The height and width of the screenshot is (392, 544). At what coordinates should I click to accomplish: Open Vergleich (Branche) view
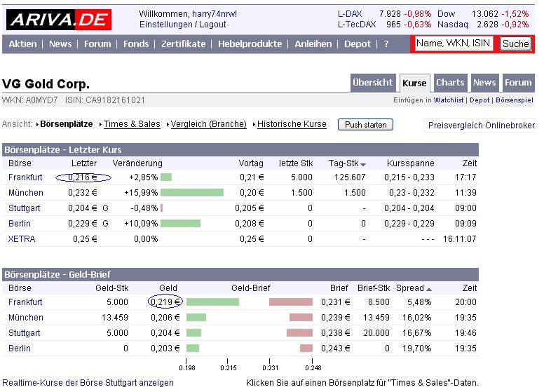tap(209, 124)
